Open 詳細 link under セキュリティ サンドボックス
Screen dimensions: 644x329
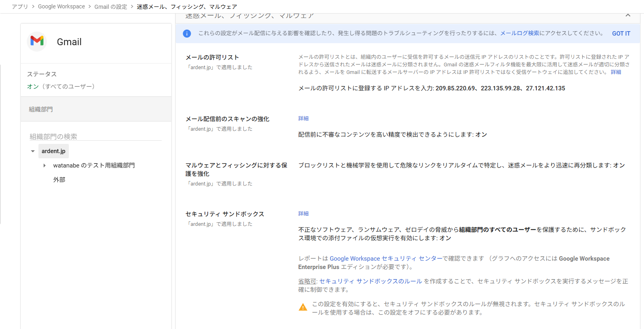click(x=303, y=213)
